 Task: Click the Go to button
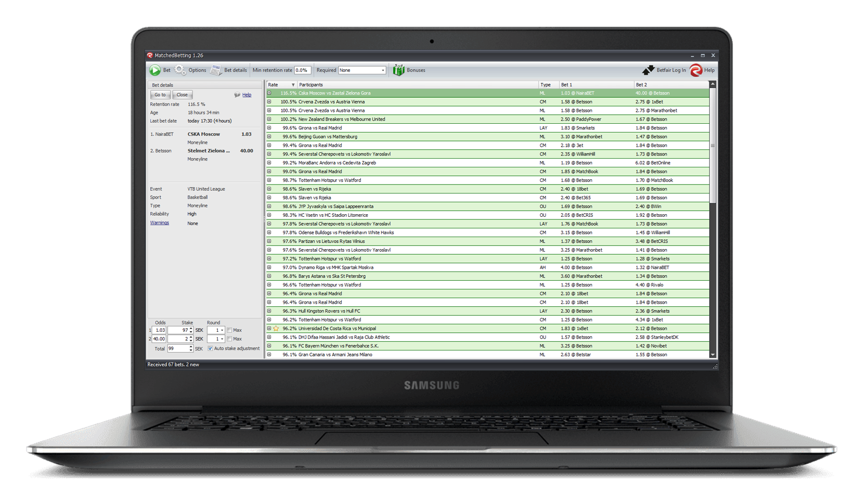[160, 95]
